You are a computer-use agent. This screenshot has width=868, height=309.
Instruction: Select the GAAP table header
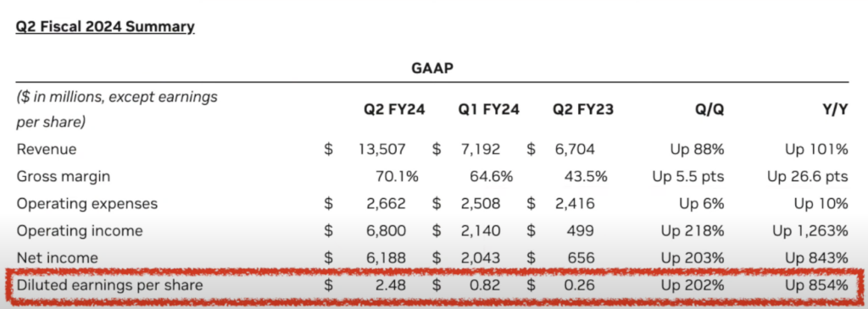(432, 69)
